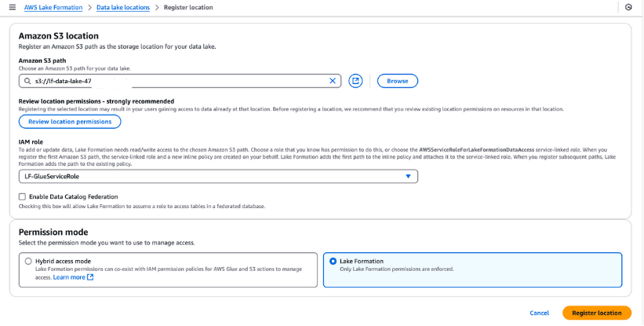
Task: Open Learn more external link icon
Action: (x=90, y=277)
